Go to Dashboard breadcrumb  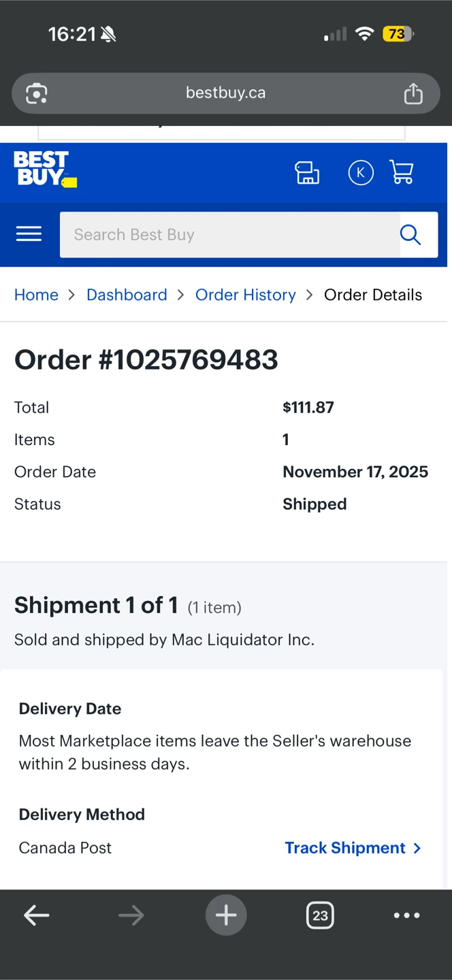click(x=127, y=295)
